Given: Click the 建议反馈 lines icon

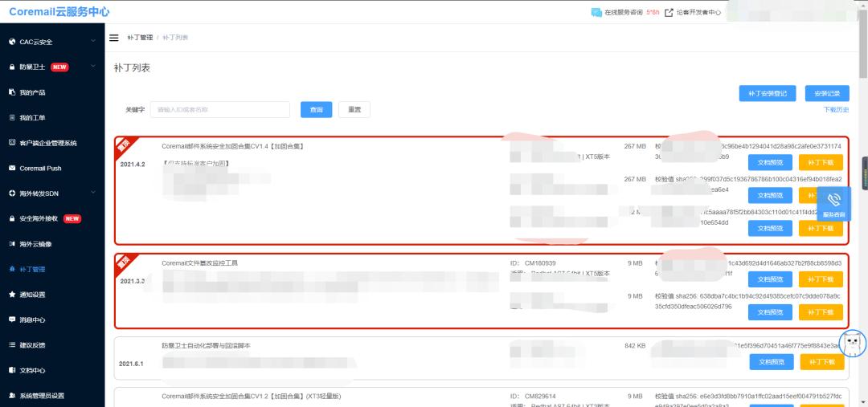Looking at the screenshot, I should pyautogui.click(x=12, y=345).
